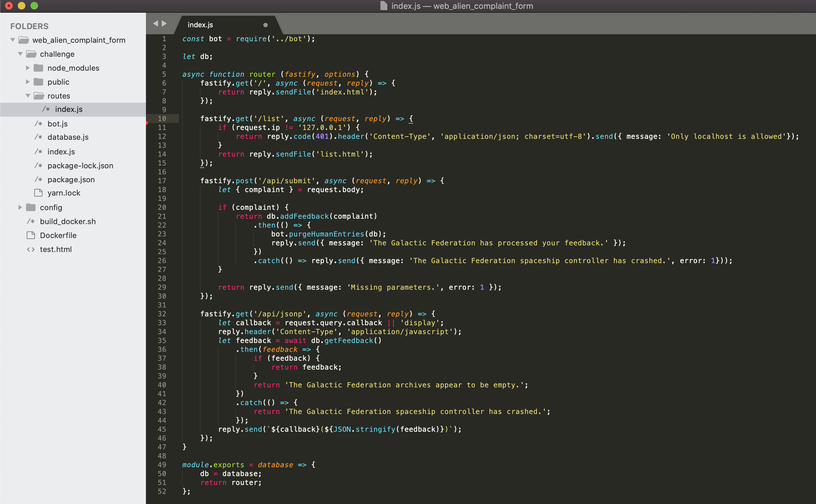Click the build_docker.sh code file icon
Viewport: 816px width, 504px height.
(31, 221)
